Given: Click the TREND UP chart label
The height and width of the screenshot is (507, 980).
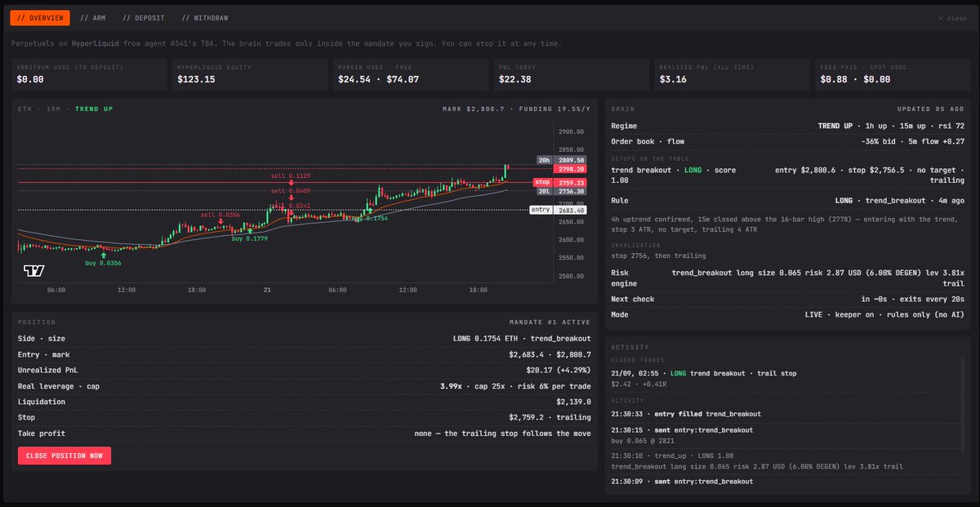Looking at the screenshot, I should click(x=94, y=109).
